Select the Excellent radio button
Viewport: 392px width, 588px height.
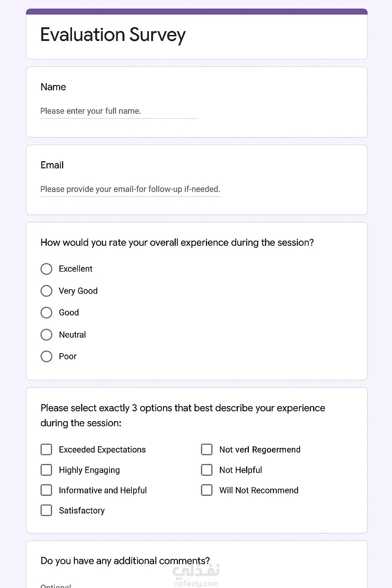click(x=46, y=269)
